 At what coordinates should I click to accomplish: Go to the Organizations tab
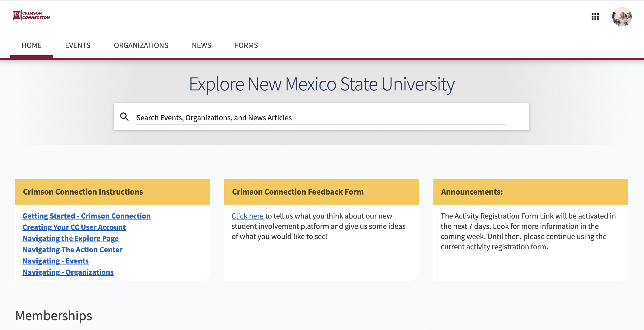(x=141, y=45)
